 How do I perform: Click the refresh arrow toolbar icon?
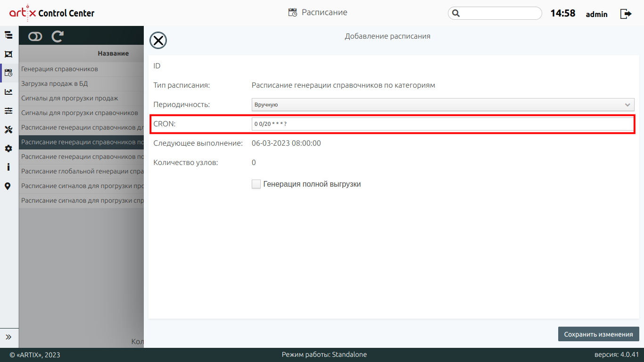pyautogui.click(x=58, y=36)
